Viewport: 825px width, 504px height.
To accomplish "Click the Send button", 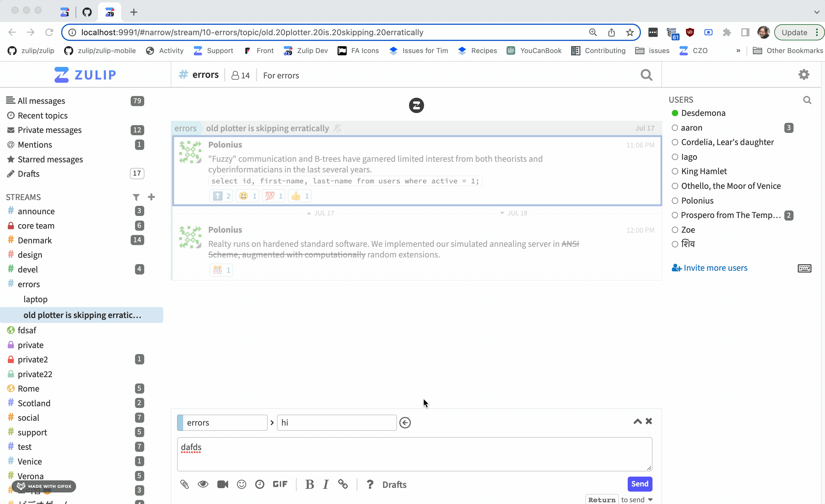I will click(x=640, y=484).
